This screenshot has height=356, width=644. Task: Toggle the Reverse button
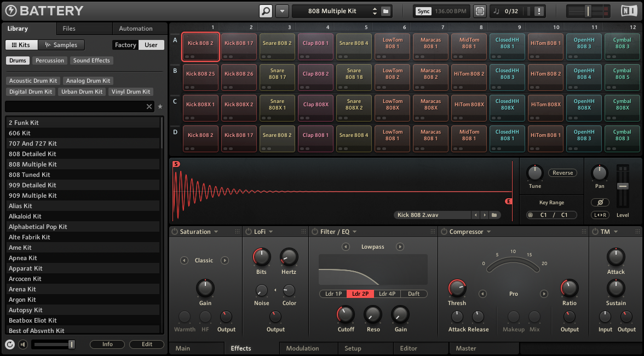coord(562,173)
